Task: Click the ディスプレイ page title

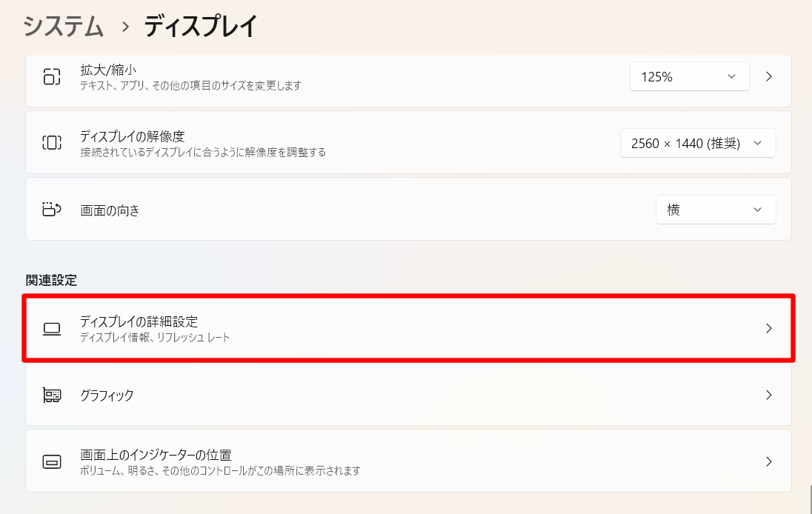Action: [201, 27]
